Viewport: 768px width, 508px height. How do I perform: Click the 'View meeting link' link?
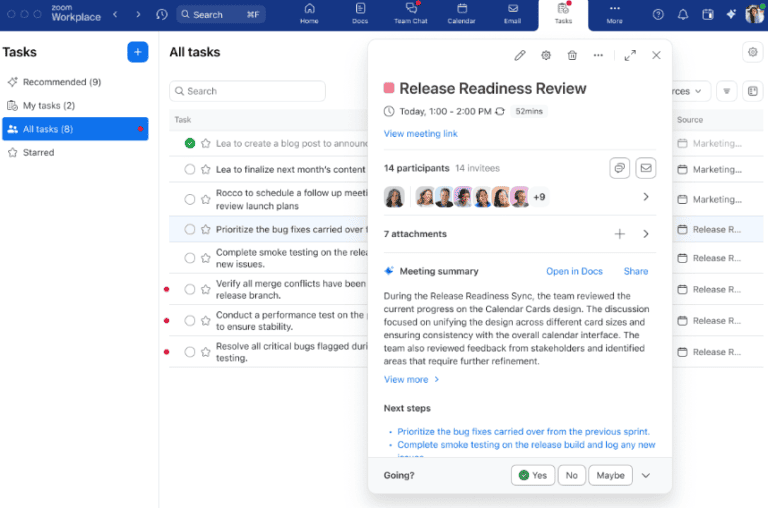tap(420, 134)
